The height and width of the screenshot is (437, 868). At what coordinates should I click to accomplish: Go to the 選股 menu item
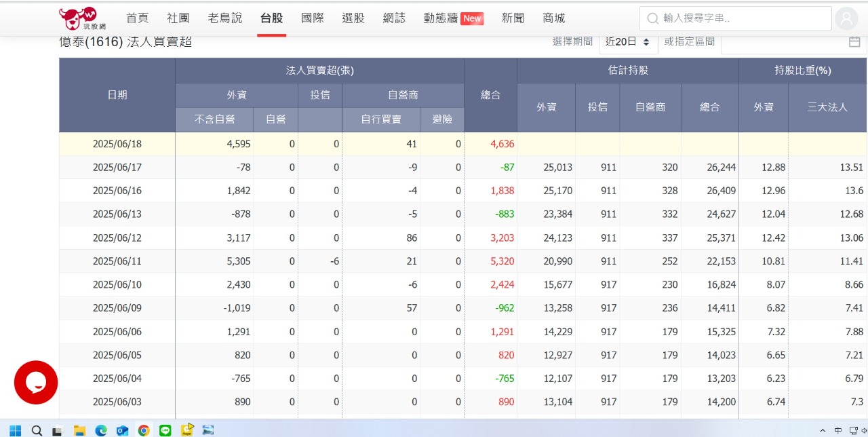click(353, 18)
